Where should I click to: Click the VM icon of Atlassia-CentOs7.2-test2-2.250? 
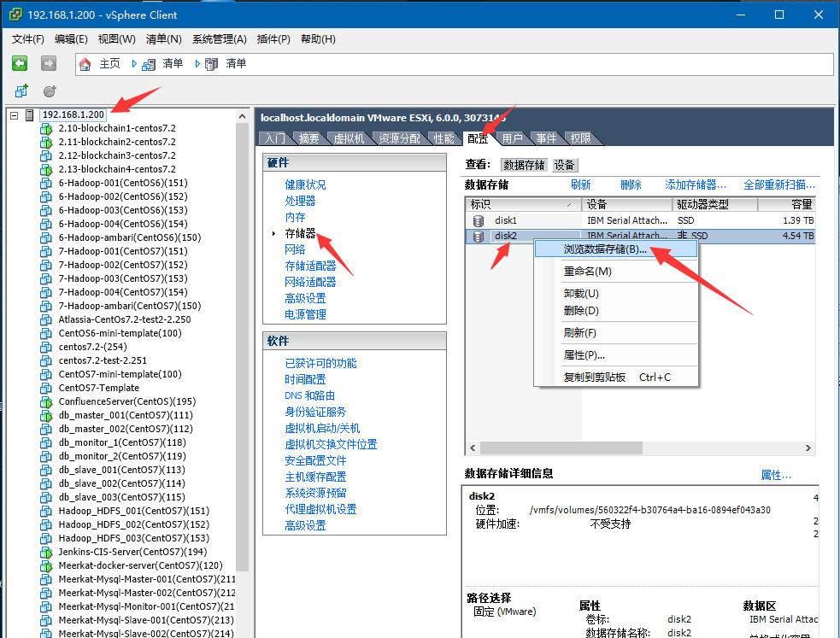47,319
